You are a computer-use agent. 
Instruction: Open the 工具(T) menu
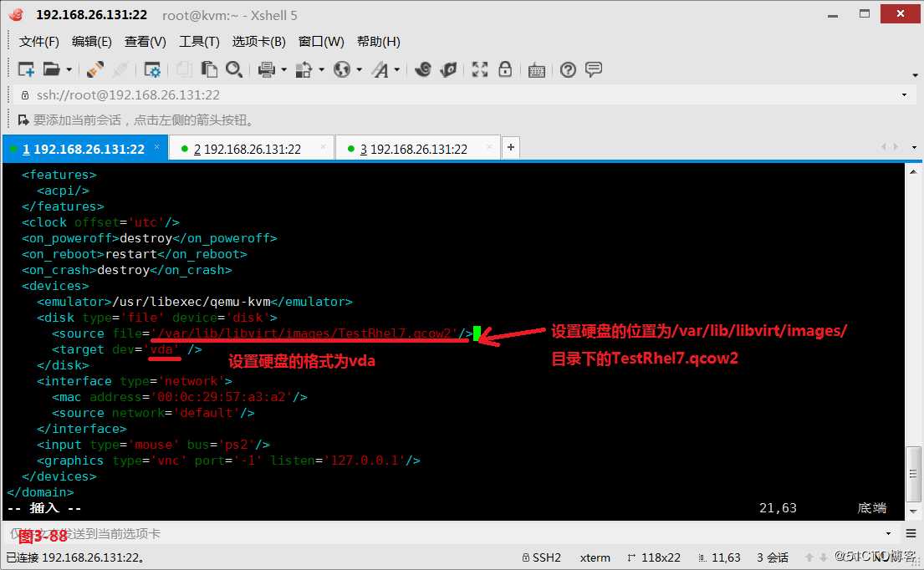(x=199, y=42)
